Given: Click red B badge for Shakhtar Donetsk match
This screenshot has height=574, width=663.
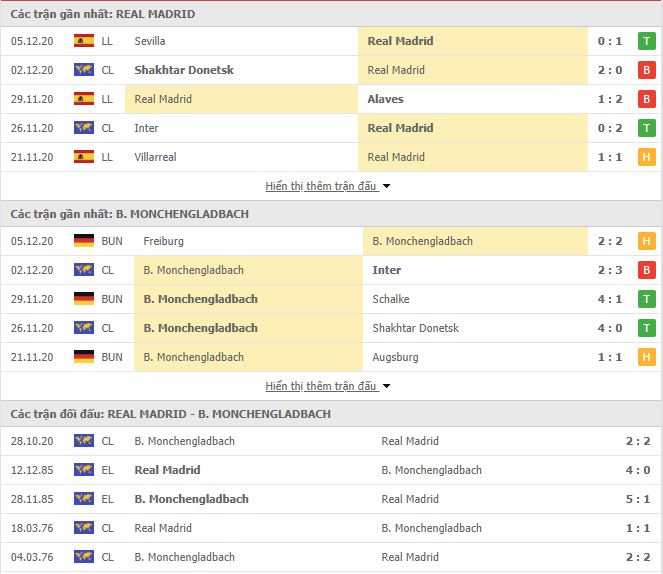Looking at the screenshot, I should point(647,70).
